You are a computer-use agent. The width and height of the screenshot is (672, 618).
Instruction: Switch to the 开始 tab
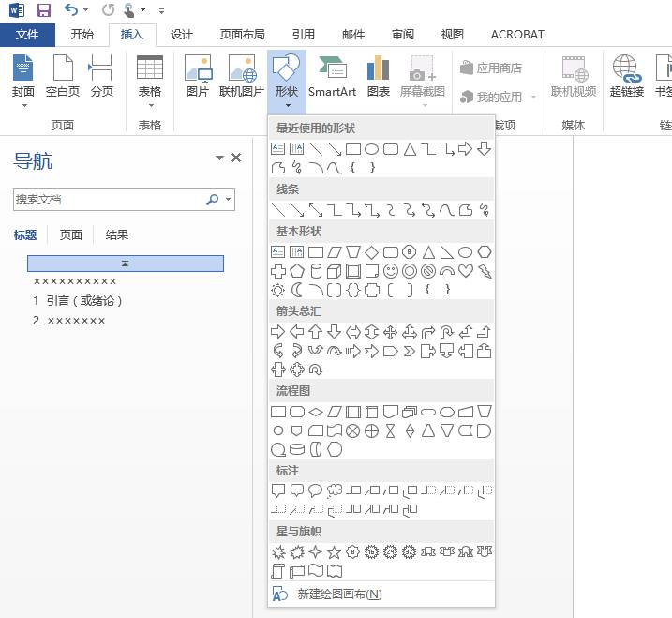point(82,35)
